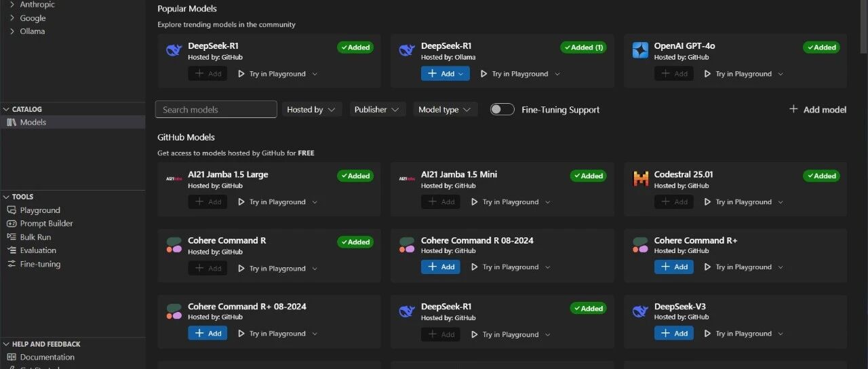Click the Added badge on Codestral 25.01

(x=821, y=176)
